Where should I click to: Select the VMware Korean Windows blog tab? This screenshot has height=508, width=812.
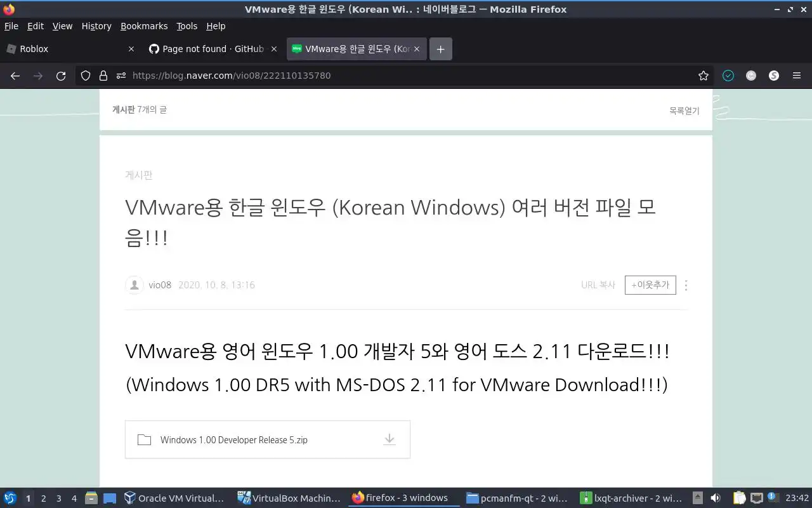coord(356,49)
